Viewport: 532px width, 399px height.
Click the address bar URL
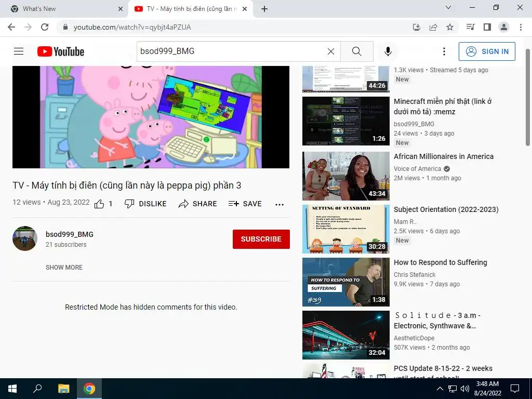click(x=132, y=27)
